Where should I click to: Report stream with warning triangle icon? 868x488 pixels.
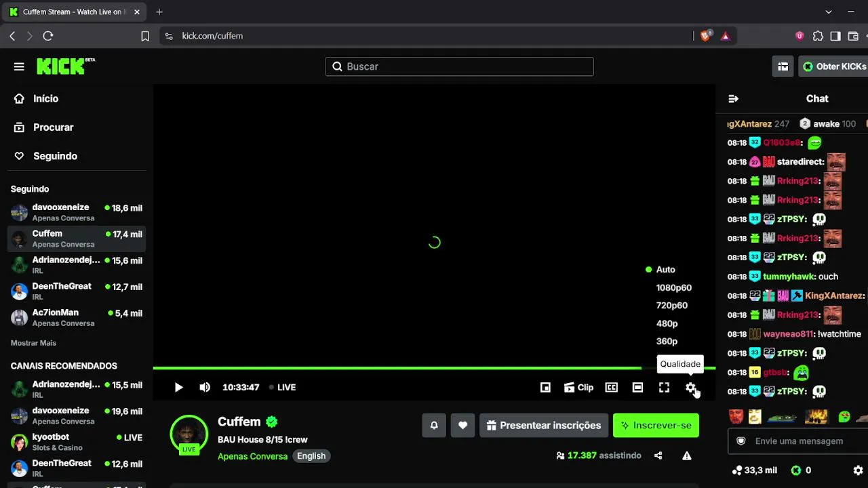tap(686, 455)
